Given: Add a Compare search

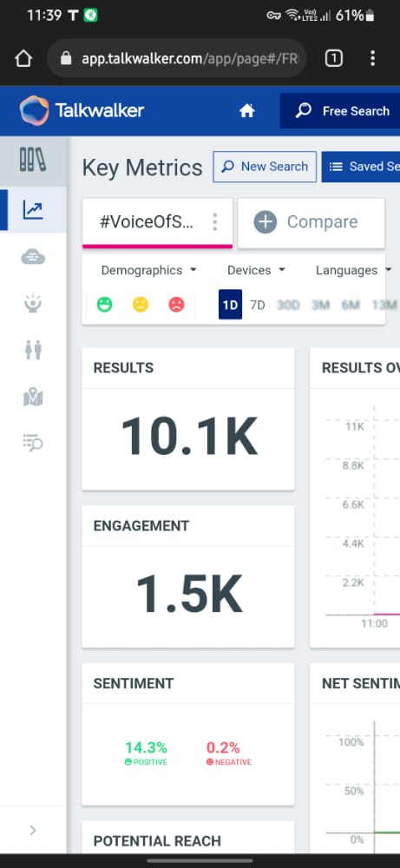Looking at the screenshot, I should point(311,222).
